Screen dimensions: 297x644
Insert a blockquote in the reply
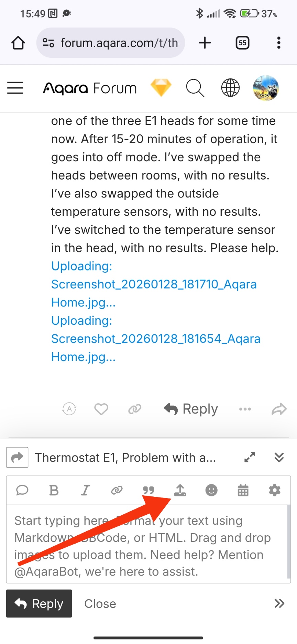pyautogui.click(x=148, y=490)
